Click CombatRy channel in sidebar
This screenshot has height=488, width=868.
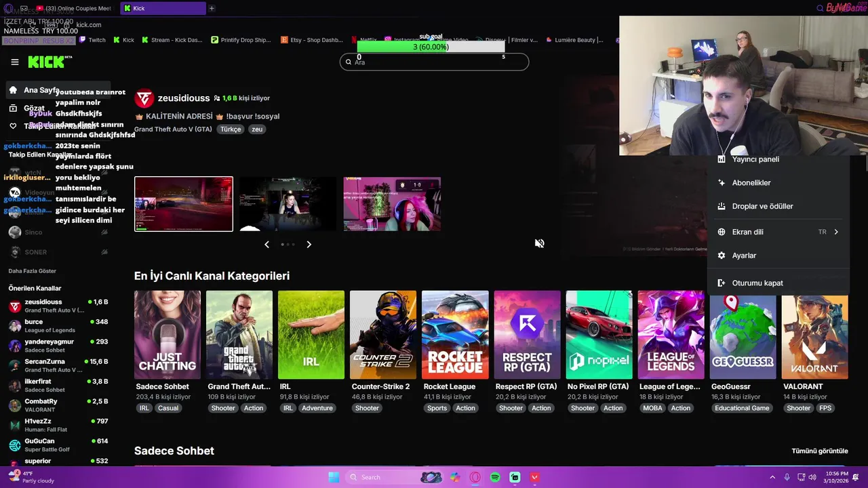click(x=58, y=405)
